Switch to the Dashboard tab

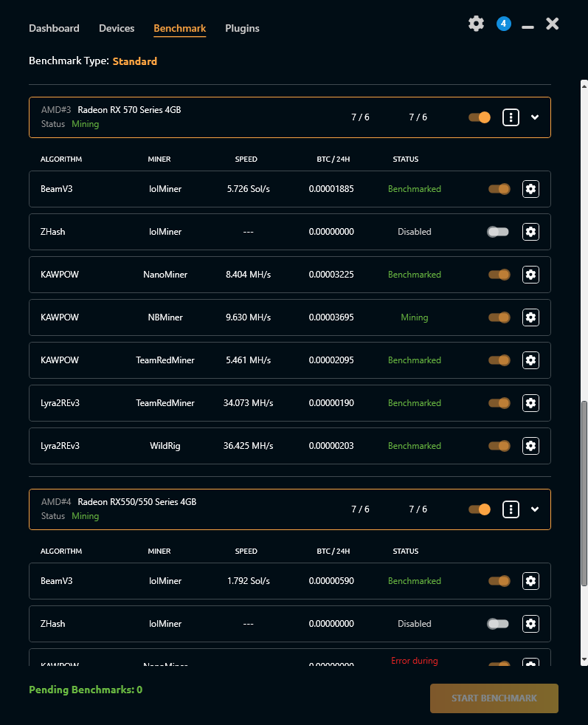click(54, 28)
